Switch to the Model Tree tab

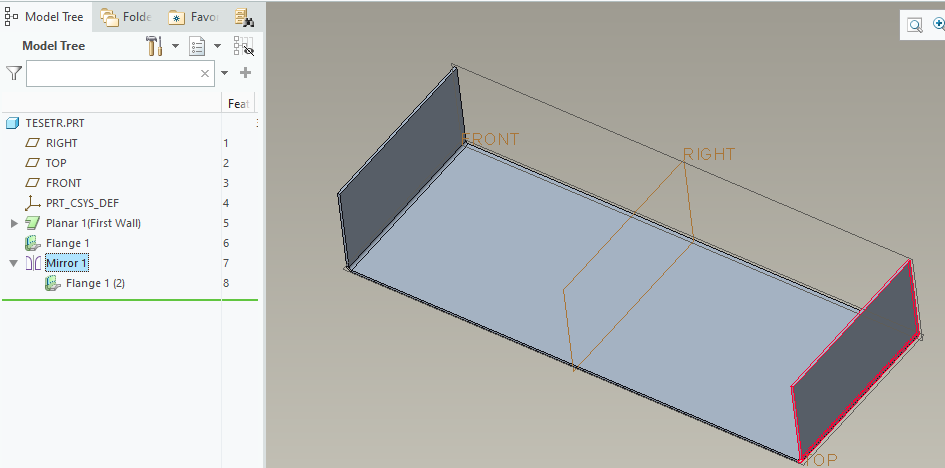click(x=45, y=17)
